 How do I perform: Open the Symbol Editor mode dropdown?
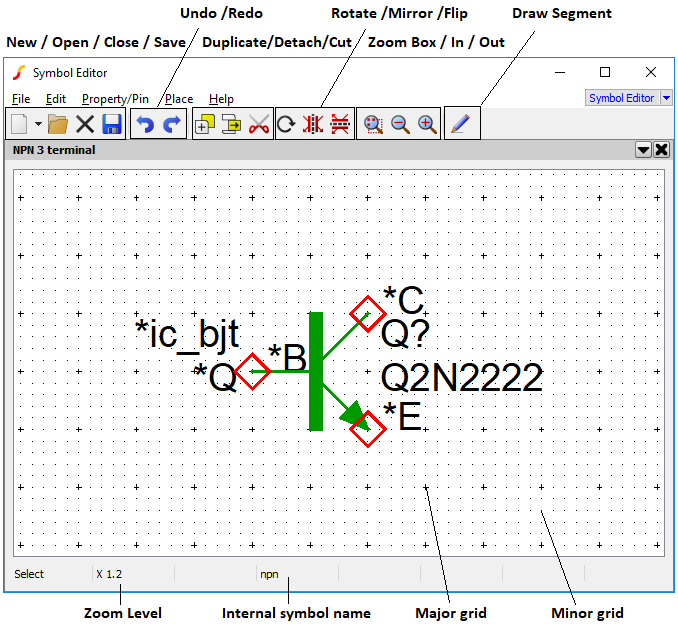click(667, 98)
